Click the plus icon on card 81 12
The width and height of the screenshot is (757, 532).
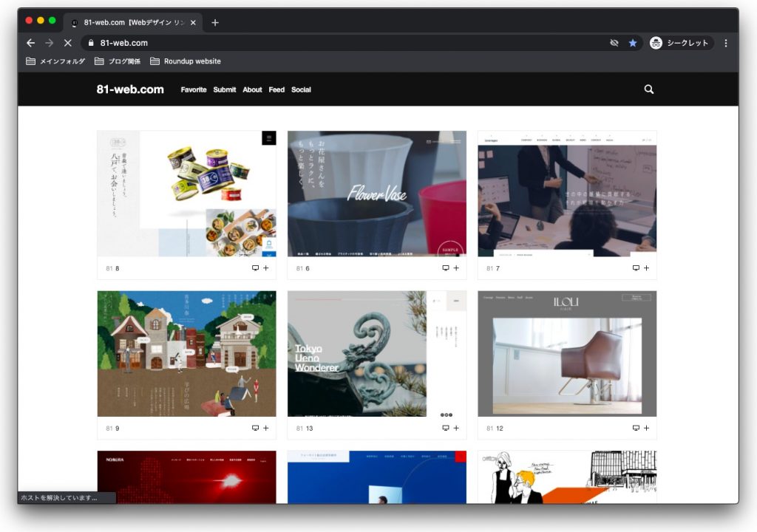tap(646, 429)
